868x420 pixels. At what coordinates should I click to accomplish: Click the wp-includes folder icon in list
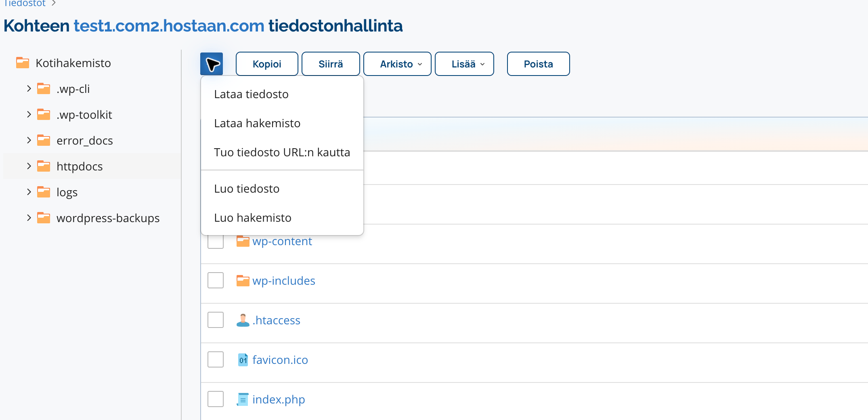(x=243, y=280)
